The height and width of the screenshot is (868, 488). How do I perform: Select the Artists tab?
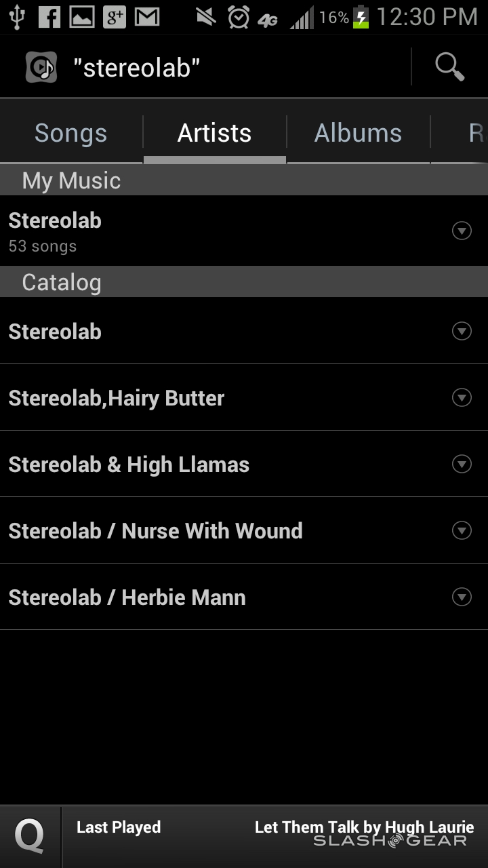point(214,133)
